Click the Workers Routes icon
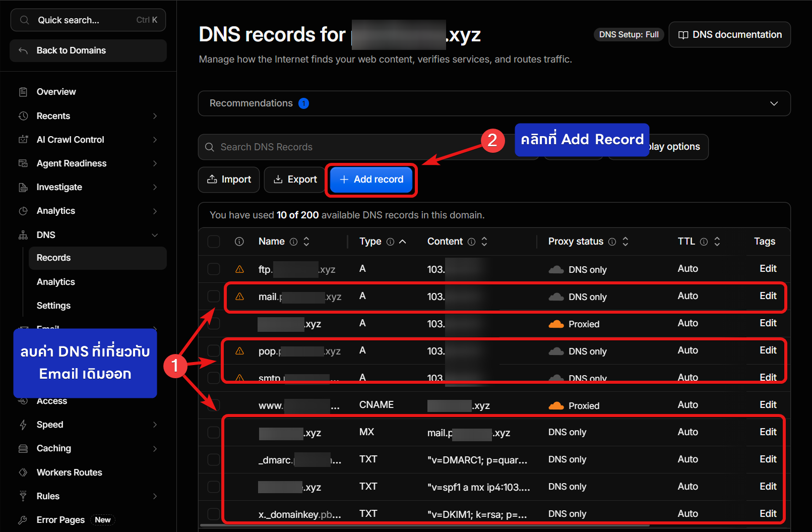 (23, 472)
